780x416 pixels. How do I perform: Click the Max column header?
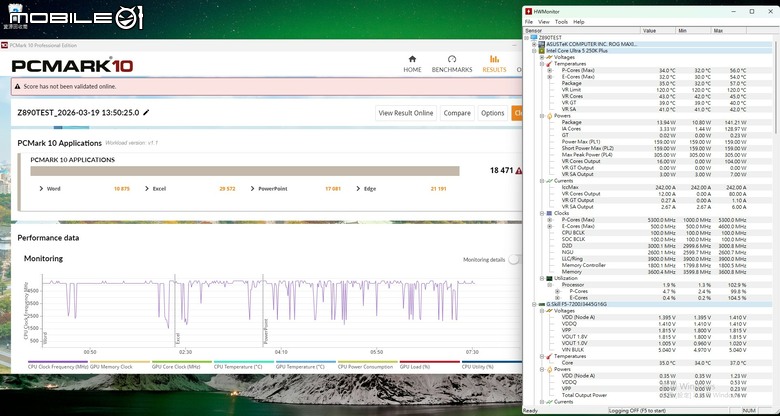click(729, 31)
